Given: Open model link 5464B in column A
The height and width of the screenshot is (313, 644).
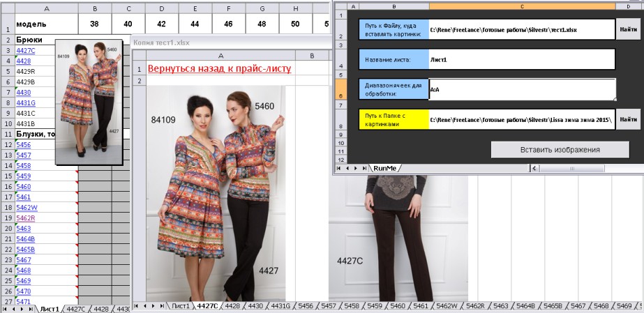Looking at the screenshot, I should click(25, 238).
